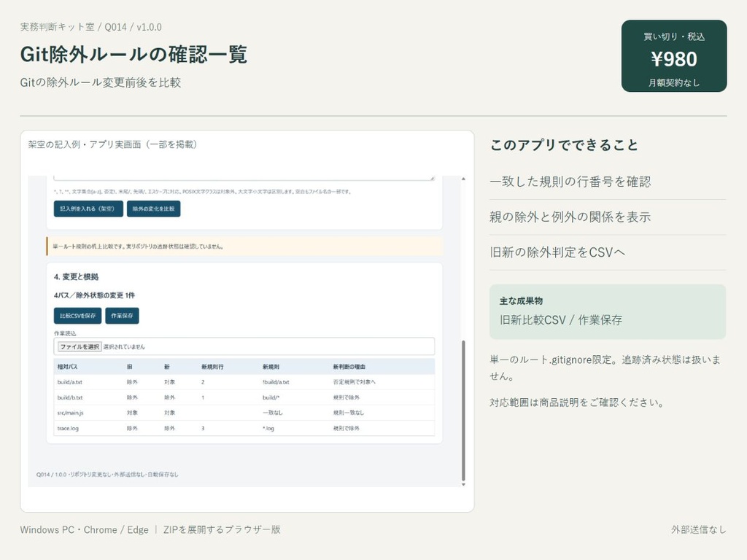Select the trace.log path cell
Image resolution: width=747 pixels, height=560 pixels.
tap(68, 428)
